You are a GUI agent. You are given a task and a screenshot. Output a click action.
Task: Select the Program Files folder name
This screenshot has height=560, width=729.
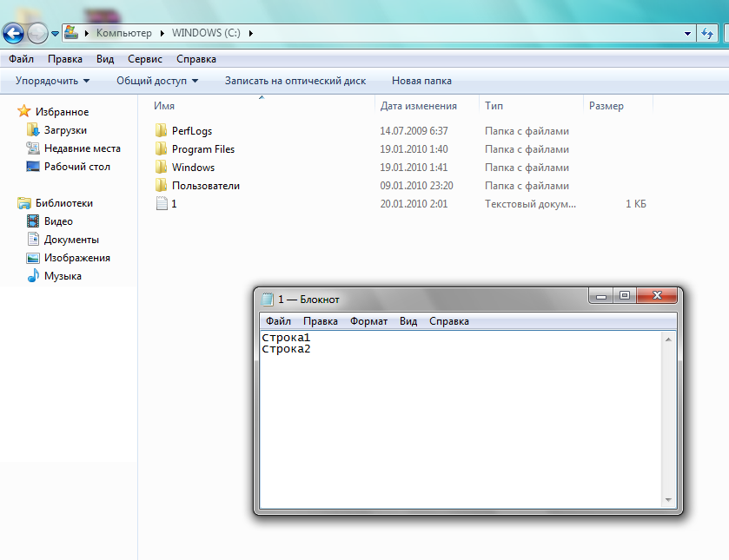(203, 149)
